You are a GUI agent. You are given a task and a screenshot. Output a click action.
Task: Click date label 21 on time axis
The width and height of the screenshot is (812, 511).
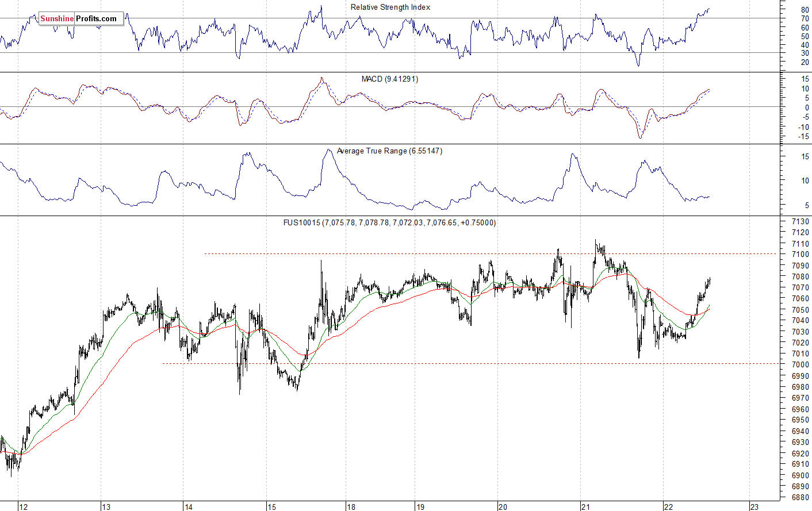(586, 506)
